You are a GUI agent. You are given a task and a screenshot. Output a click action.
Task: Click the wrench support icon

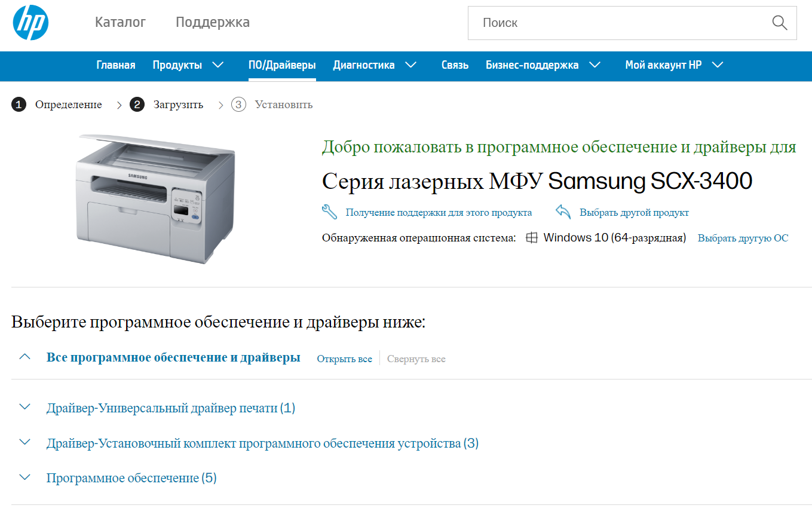point(329,212)
